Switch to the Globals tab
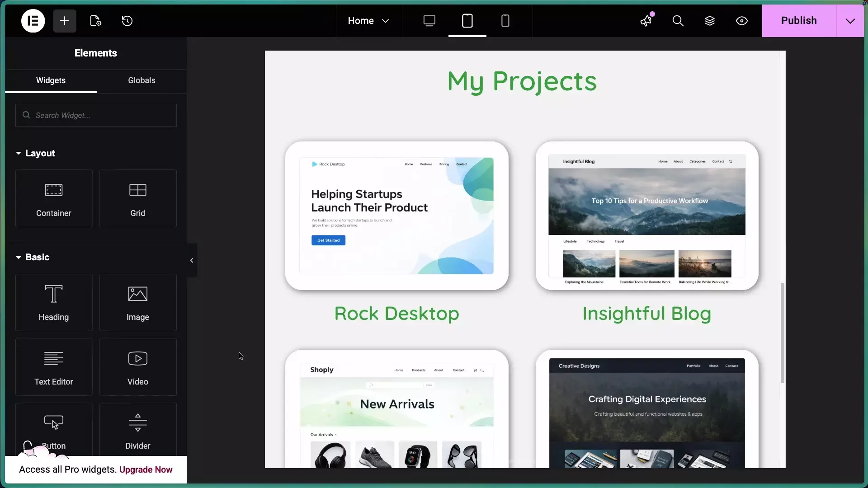The height and width of the screenshot is (488, 868). [x=141, y=80]
